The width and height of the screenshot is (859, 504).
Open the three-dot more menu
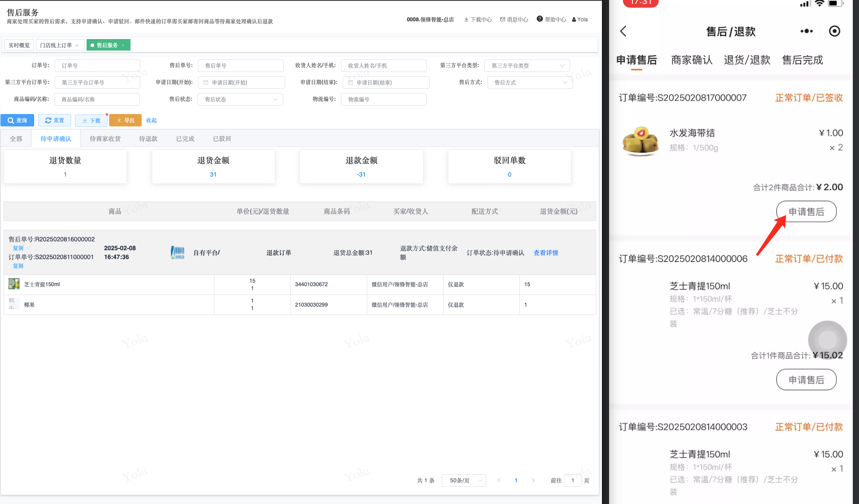click(806, 31)
